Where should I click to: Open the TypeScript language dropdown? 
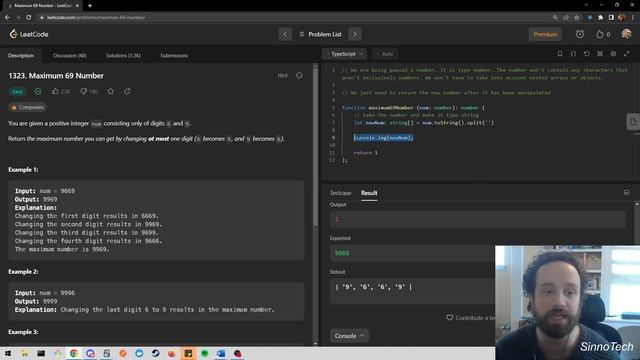pyautogui.click(x=344, y=54)
